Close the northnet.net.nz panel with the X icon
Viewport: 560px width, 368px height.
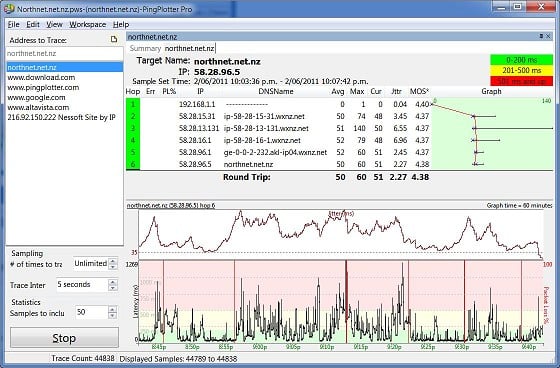548,36
